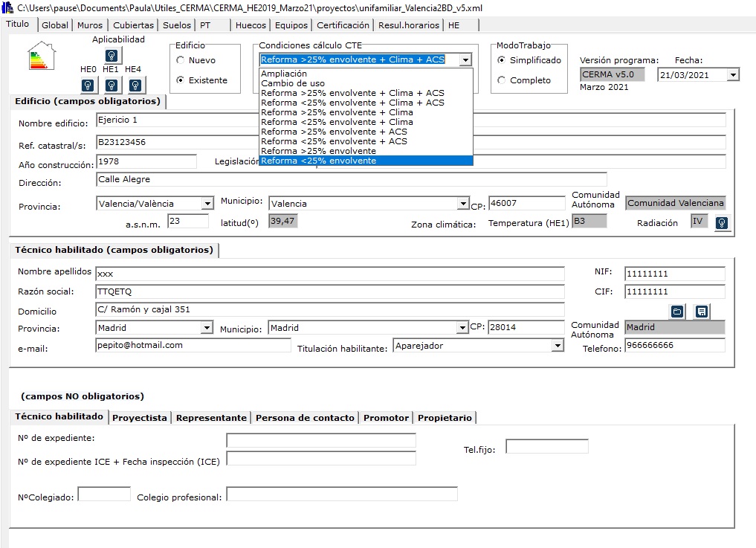
Task: Click the open technician data folder icon
Action: (677, 312)
